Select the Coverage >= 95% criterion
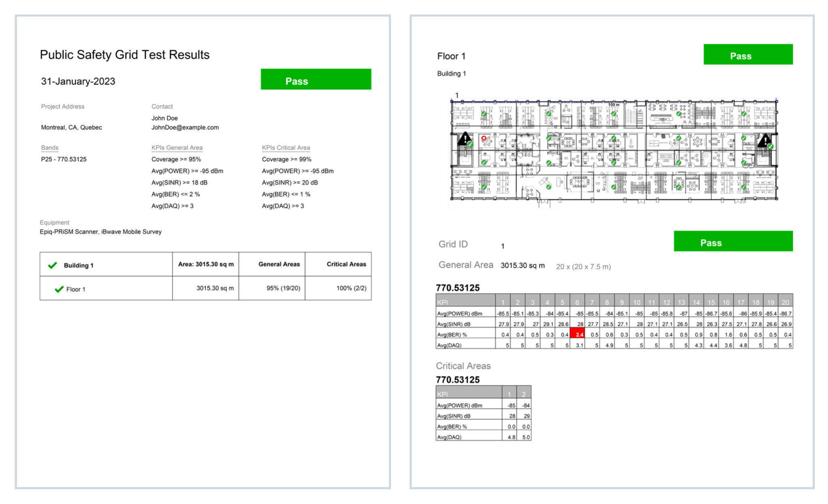 tap(176, 159)
